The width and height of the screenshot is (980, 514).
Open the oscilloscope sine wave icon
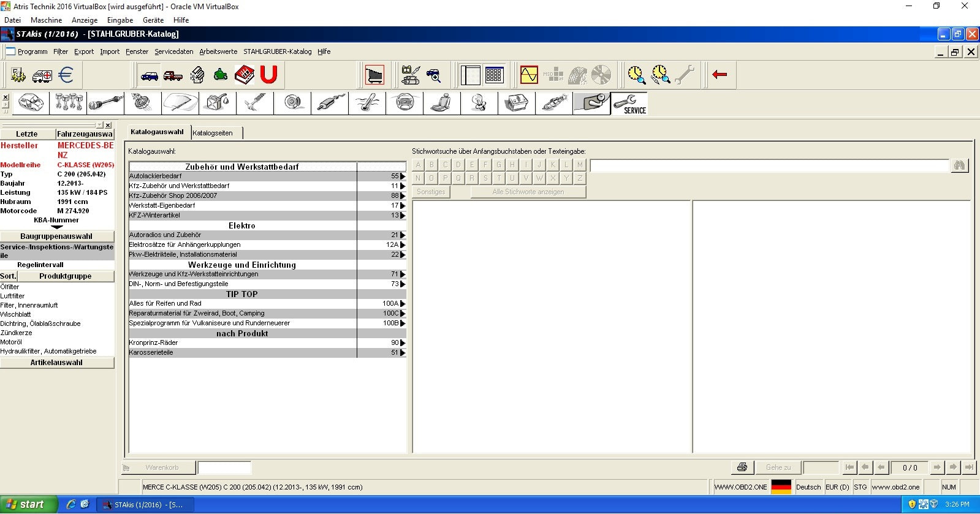click(x=528, y=75)
